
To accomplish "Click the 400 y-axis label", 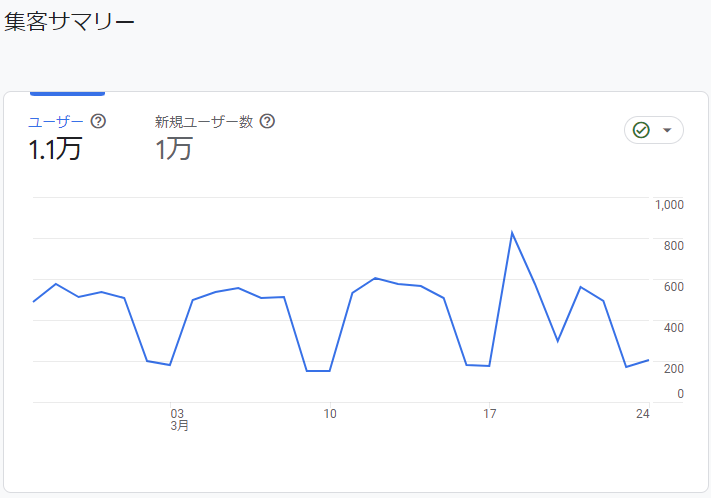I will point(672,328).
